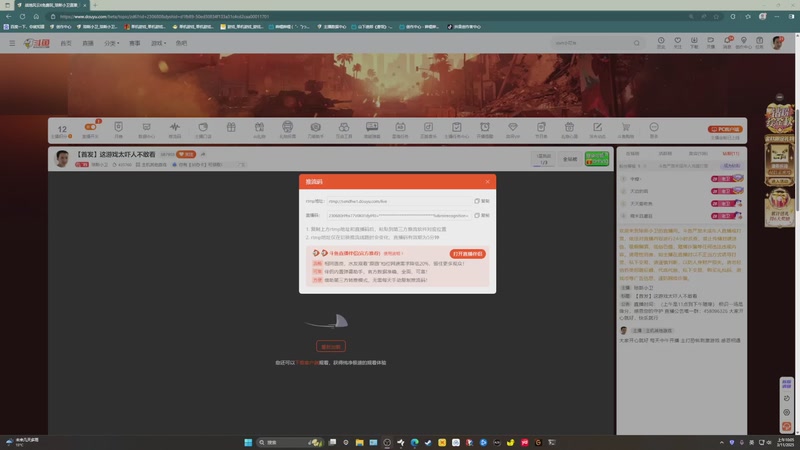
Task: Click the orange follow heart button by the title
Action: tap(186, 154)
